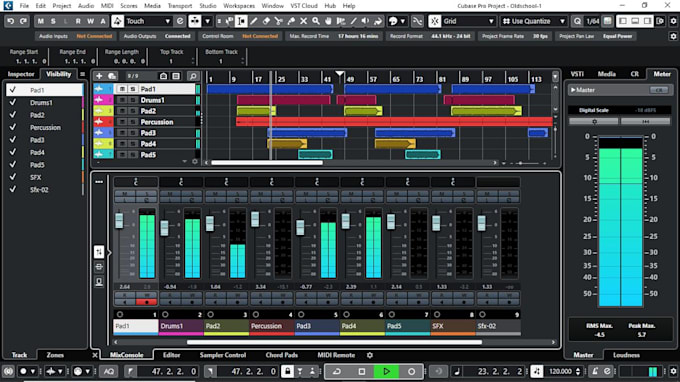Click Pad1 channel volume fader
This screenshot has width=680, height=382.
pos(119,220)
